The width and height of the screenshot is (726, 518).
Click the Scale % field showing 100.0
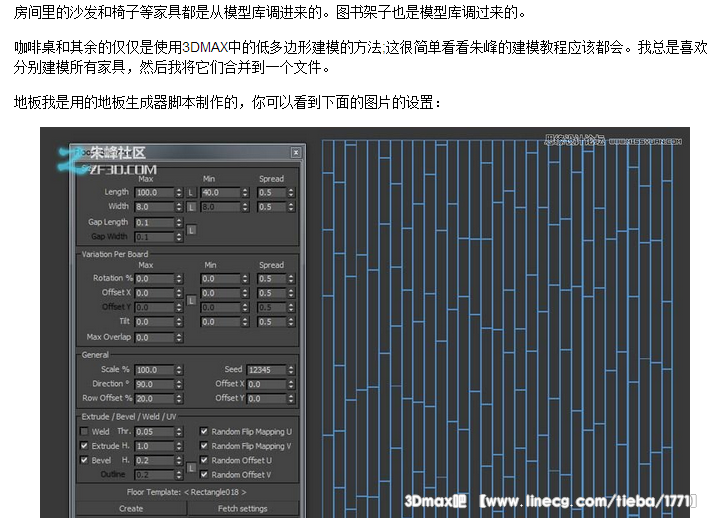tap(154, 370)
